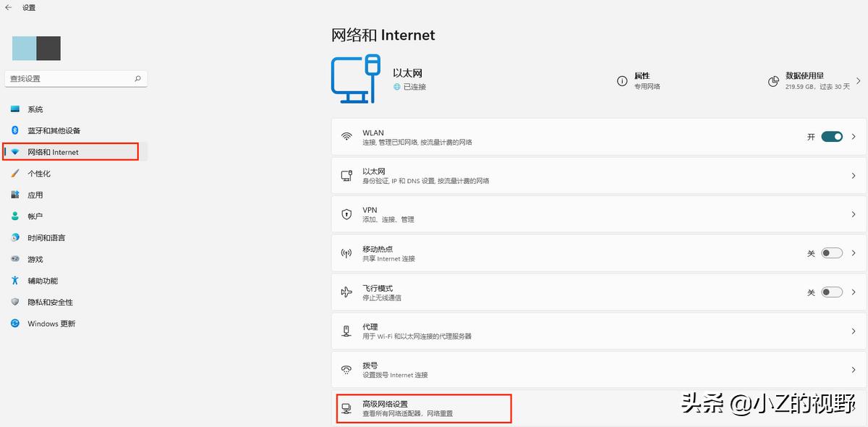Expand the 以太网 settings row chevron
Image resolution: width=868 pixels, height=427 pixels.
click(853, 175)
